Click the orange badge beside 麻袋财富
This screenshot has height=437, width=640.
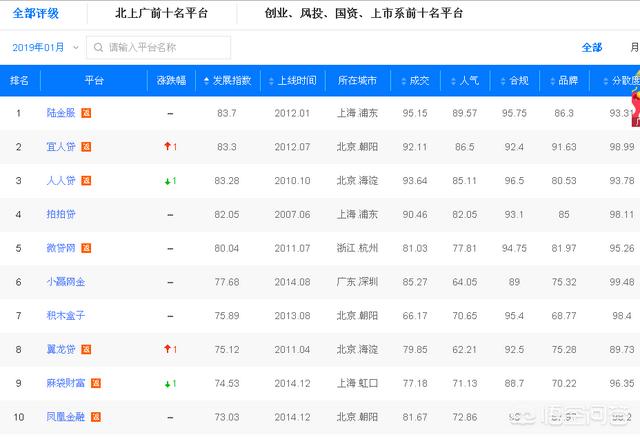[x=97, y=383]
